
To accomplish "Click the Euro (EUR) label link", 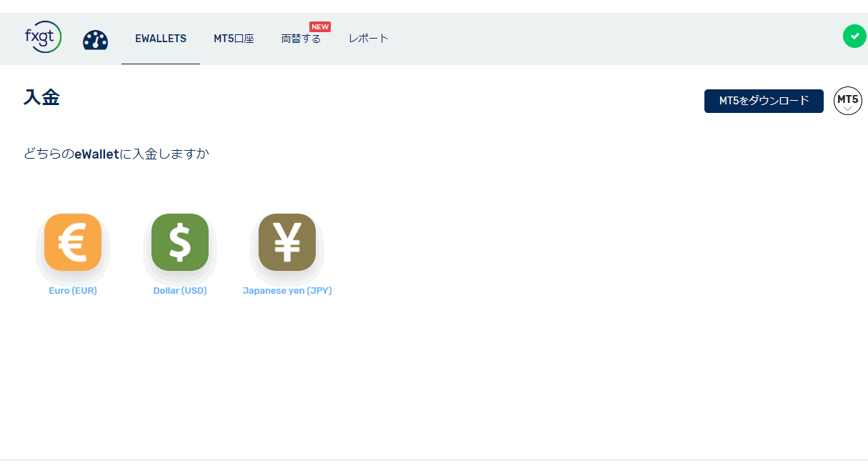I will click(73, 291).
